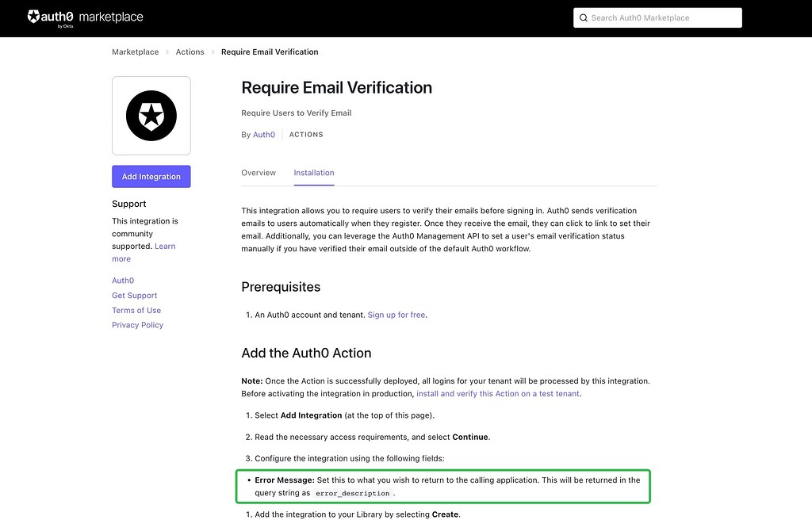Image resolution: width=812 pixels, height=520 pixels.
Task: Click the chevron after Marketplace breadcrumb
Action: [167, 52]
